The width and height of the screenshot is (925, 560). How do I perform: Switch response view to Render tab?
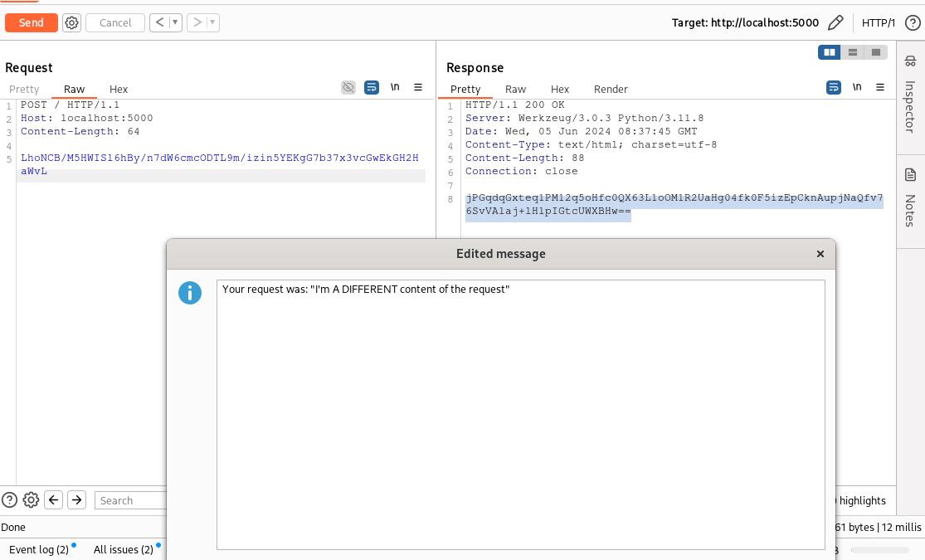click(611, 89)
